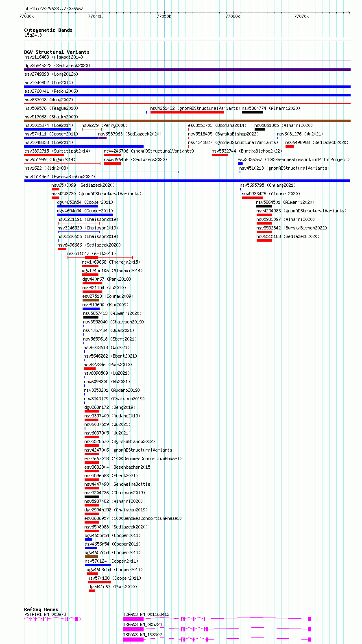362x644 pixels.
Task: Open nsv6503099 (Sedlazeck2020) variant
Action: click(x=83, y=185)
